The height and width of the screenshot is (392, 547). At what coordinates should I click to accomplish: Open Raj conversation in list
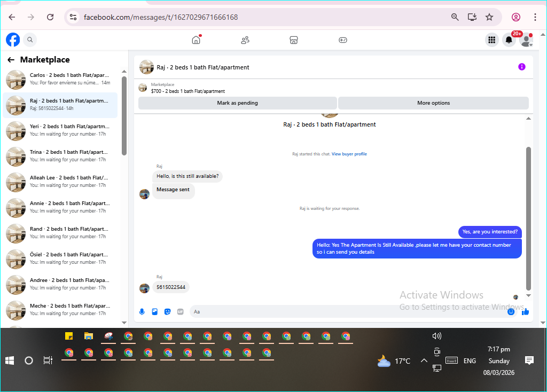coord(60,105)
